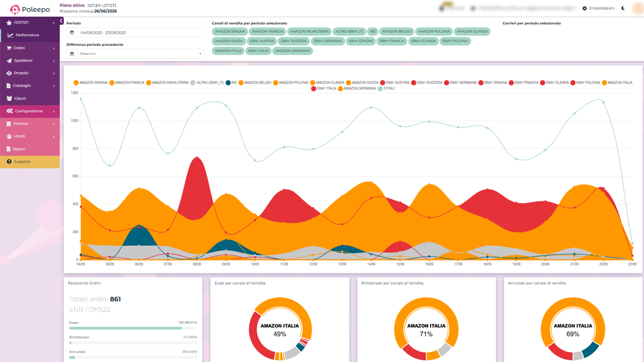The image size is (644, 362).
Task: Open the Performance menu item label
Action: point(27,35)
